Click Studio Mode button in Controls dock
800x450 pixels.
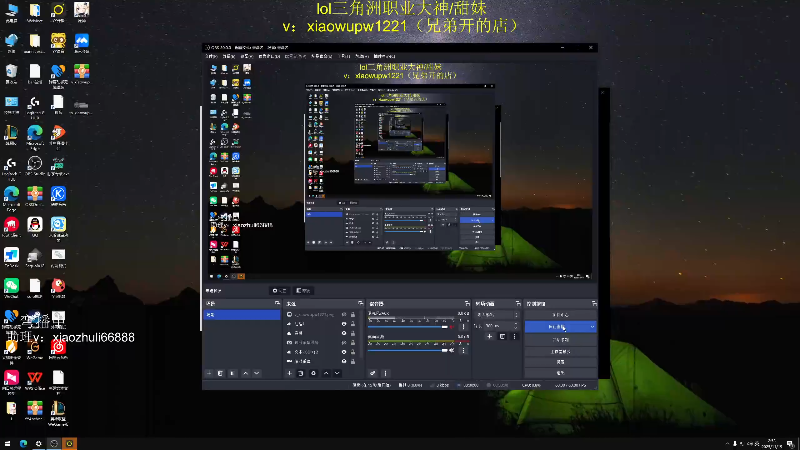[x=560, y=352]
